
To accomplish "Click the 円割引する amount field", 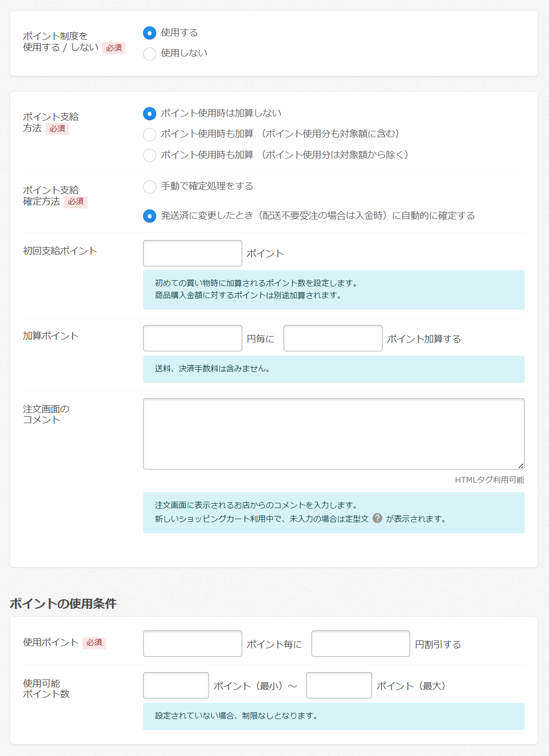I will pyautogui.click(x=361, y=644).
